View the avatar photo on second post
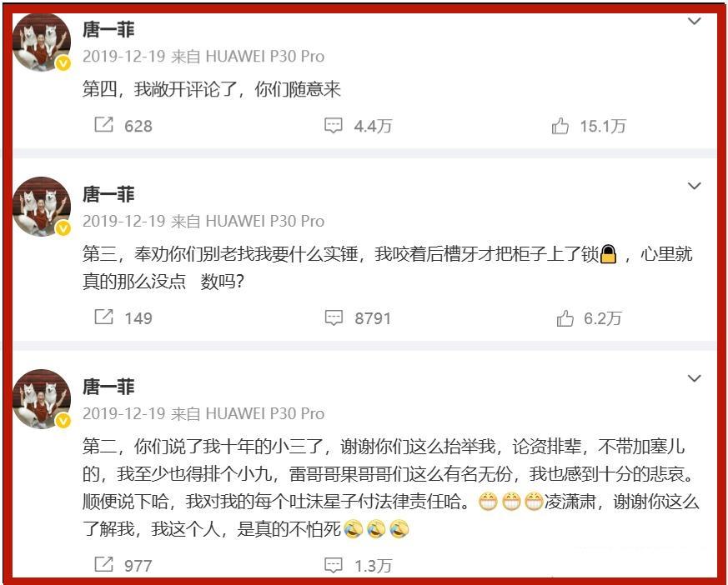728x585 pixels. click(42, 207)
